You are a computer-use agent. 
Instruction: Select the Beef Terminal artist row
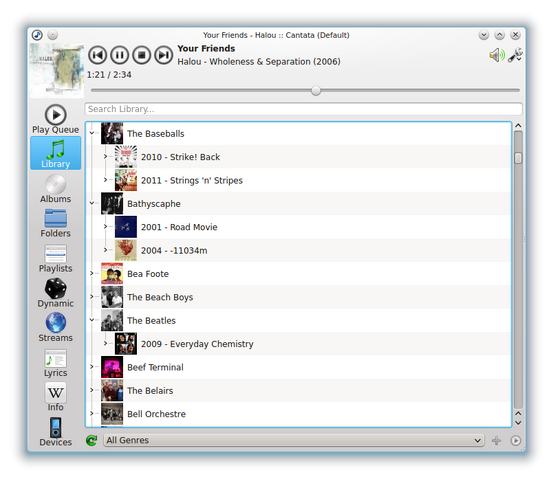click(299, 367)
